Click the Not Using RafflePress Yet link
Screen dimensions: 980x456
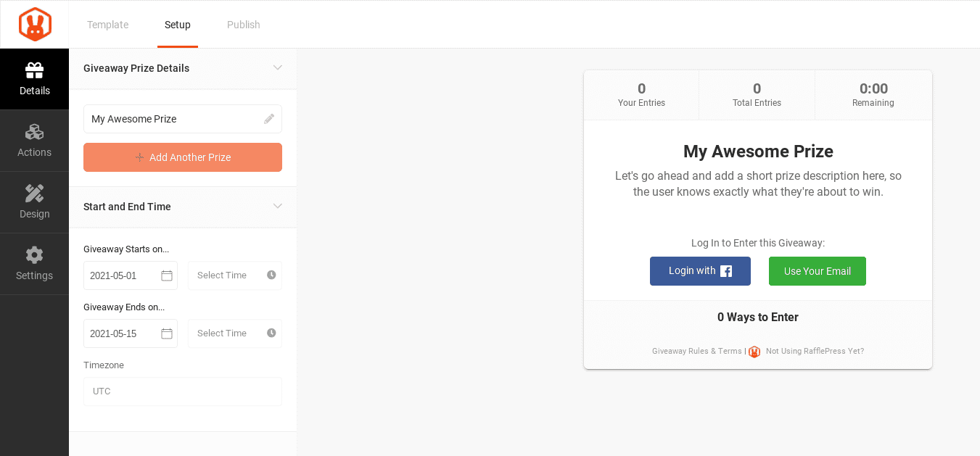click(815, 351)
